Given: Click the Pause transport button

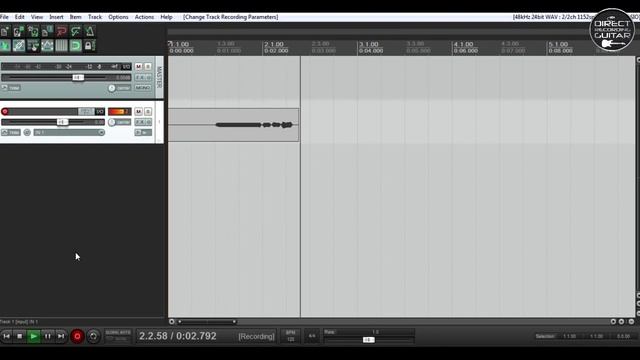Looking at the screenshot, I should pyautogui.click(x=48, y=336).
